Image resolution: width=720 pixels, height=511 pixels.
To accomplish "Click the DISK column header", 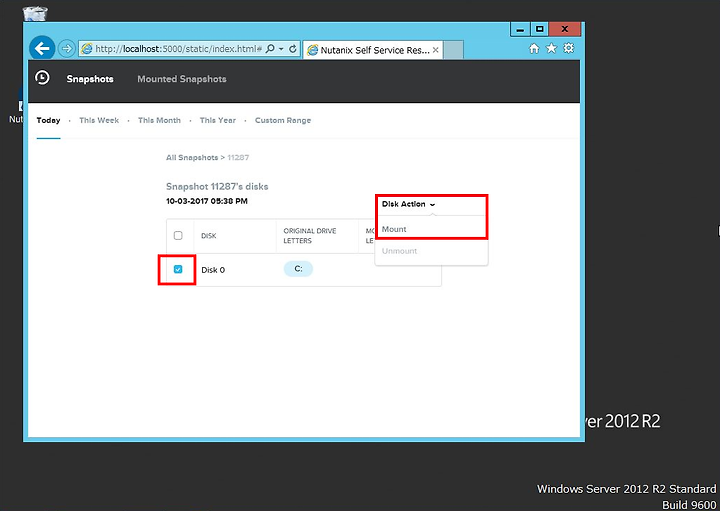I will [208, 236].
